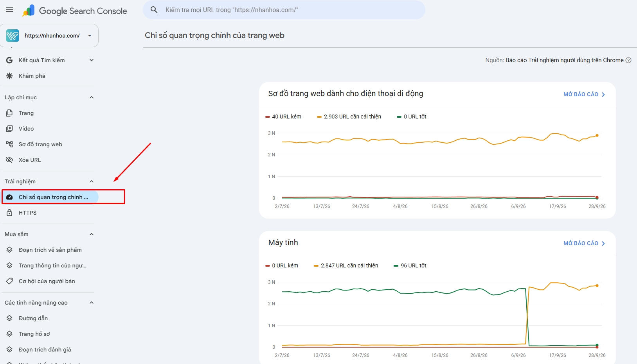Click the Google G icon beside Kết quả Tìm kiếm
The width and height of the screenshot is (637, 364).
[9, 60]
